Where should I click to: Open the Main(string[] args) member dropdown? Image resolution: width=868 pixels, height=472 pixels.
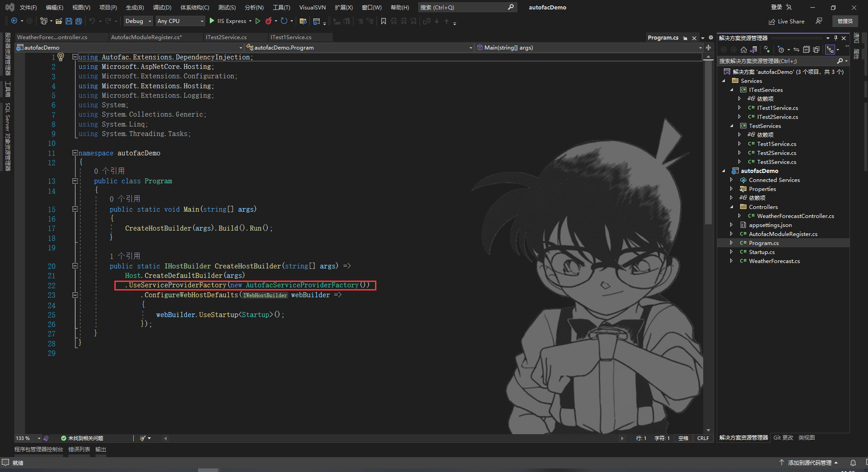(589, 47)
